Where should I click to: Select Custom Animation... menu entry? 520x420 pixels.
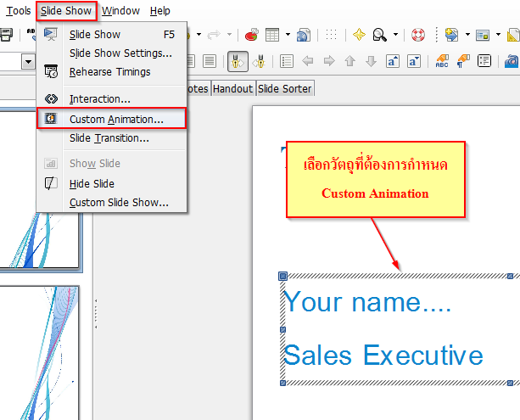point(112,119)
